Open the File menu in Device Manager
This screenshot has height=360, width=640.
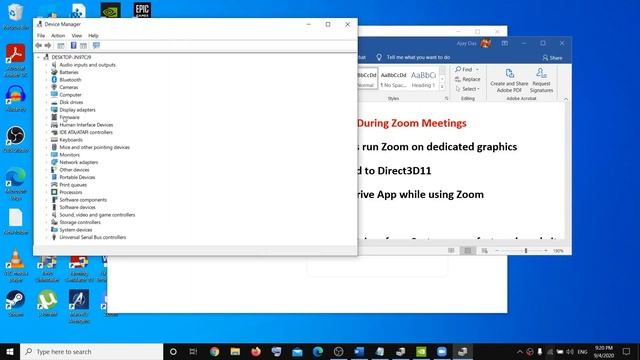(41, 36)
